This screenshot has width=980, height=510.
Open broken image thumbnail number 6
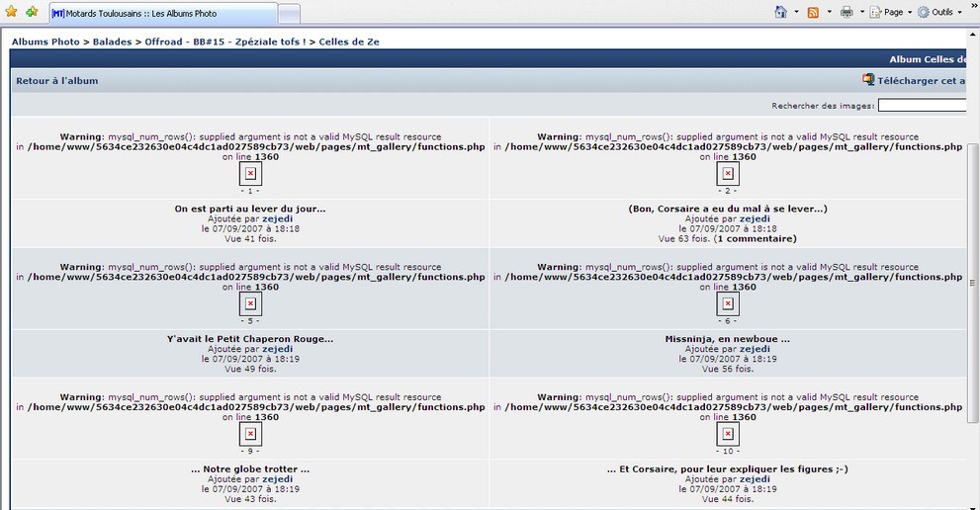pos(728,303)
